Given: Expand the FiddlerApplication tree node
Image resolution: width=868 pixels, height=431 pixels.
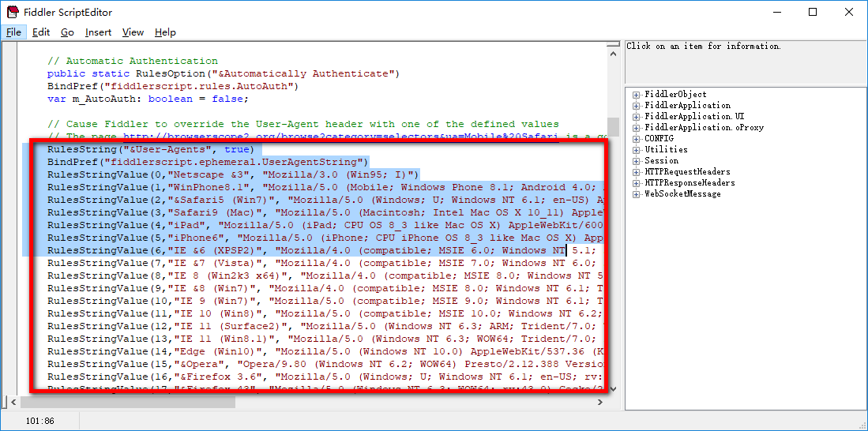Looking at the screenshot, I should pos(636,106).
